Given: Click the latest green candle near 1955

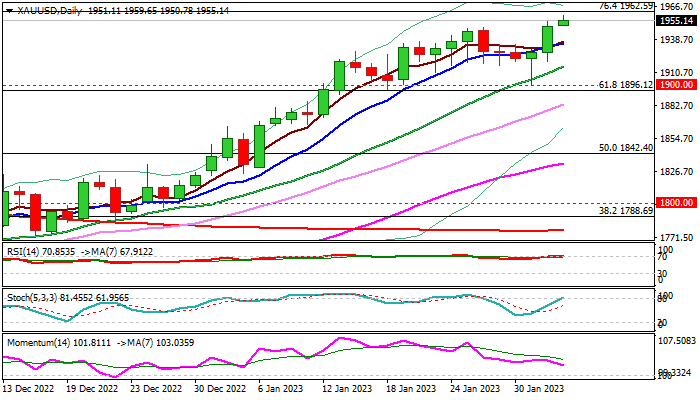Looking at the screenshot, I should click(563, 22).
